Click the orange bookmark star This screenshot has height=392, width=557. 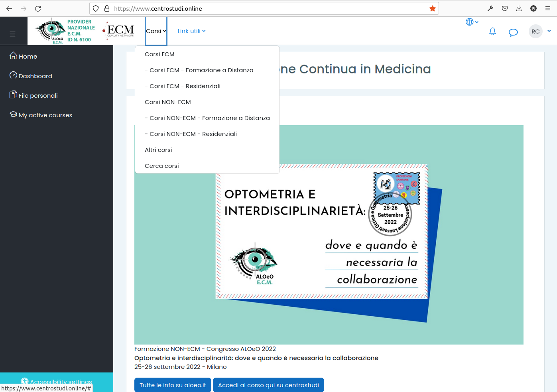click(433, 8)
